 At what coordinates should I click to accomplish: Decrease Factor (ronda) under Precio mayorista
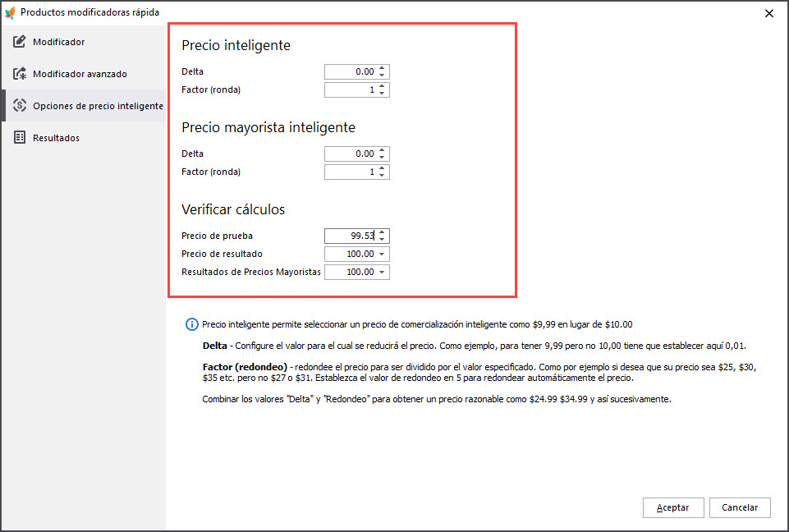pos(382,175)
